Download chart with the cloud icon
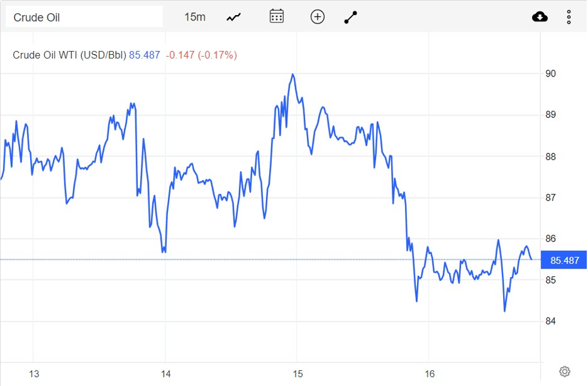The height and width of the screenshot is (386, 588). (x=540, y=17)
